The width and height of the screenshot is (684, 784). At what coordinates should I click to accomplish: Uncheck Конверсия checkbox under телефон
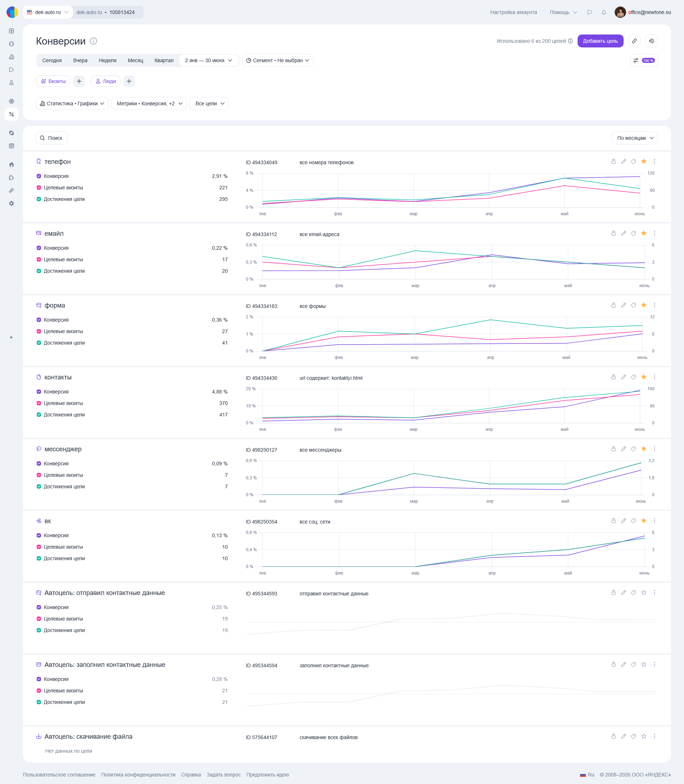pyautogui.click(x=38, y=176)
